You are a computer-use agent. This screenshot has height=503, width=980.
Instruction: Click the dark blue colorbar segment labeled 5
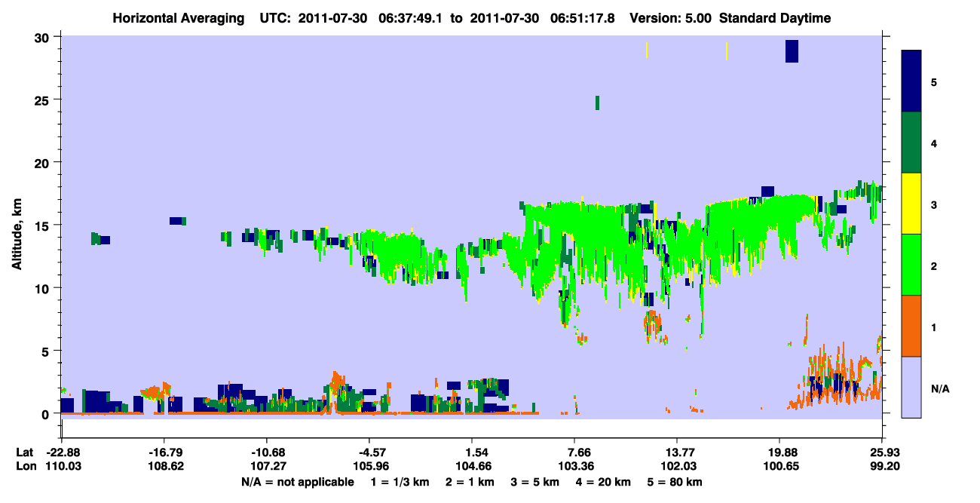coord(911,81)
